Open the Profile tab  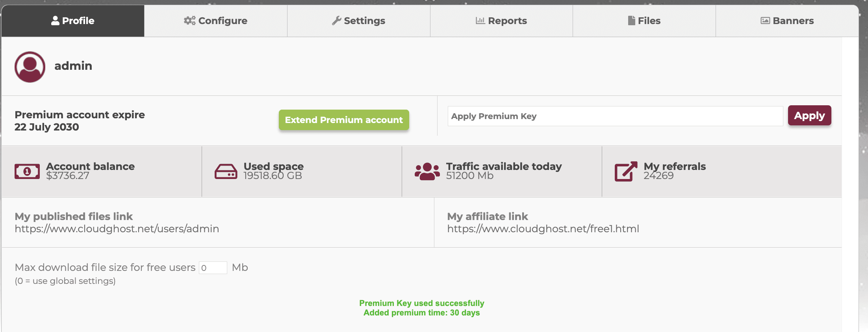tap(73, 21)
